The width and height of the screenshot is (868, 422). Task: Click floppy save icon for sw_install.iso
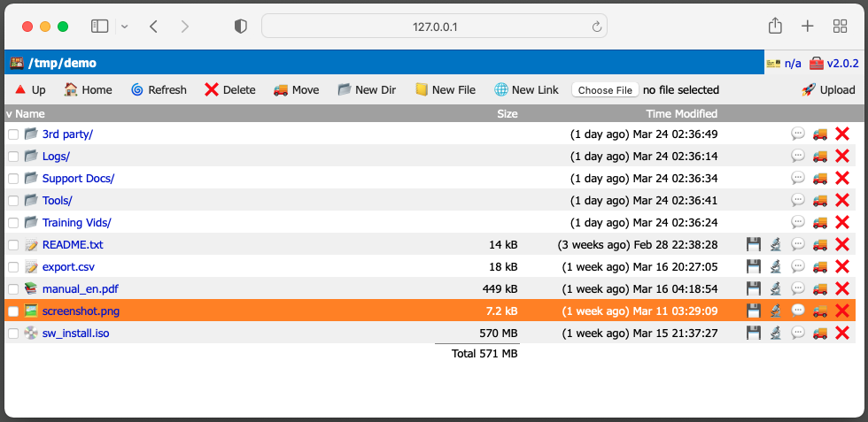pyautogui.click(x=754, y=333)
